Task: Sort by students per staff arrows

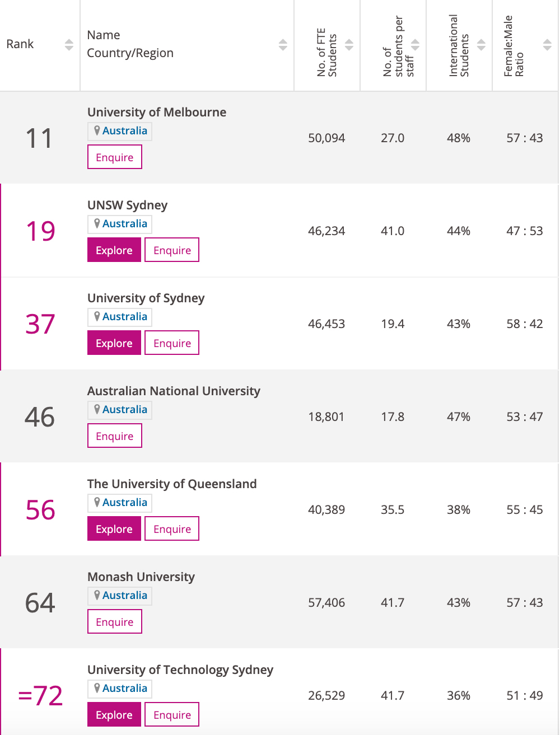Action: (415, 45)
